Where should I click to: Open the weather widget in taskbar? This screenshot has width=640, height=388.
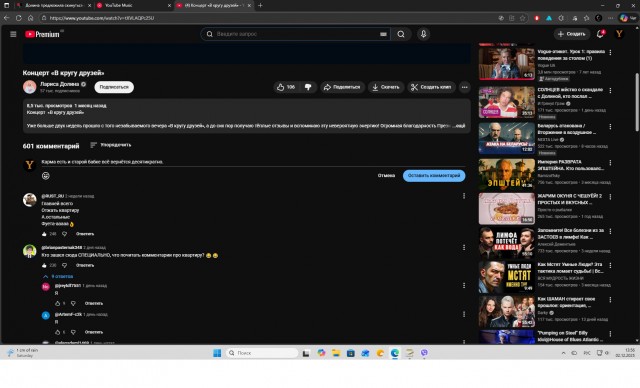(22, 353)
